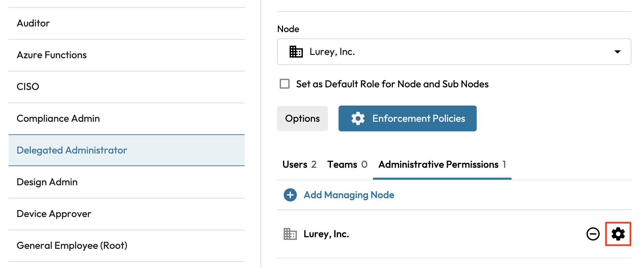
Task: Select the General Employee (Root) role
Action: 72,246
